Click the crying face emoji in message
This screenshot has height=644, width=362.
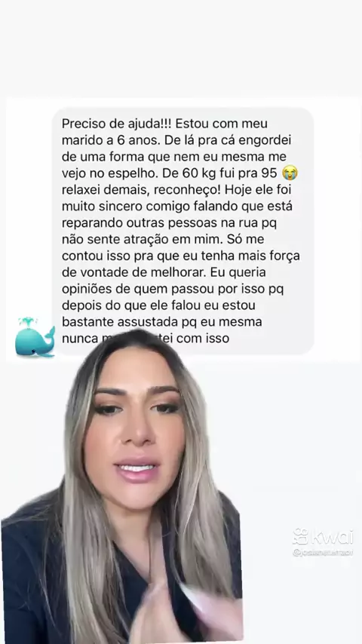pyautogui.click(x=290, y=173)
